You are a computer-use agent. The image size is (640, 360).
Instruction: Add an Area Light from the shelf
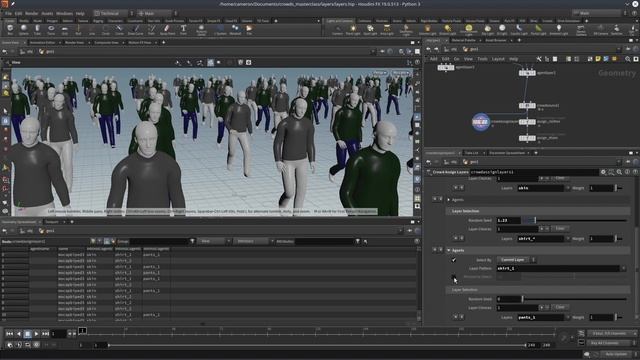click(387, 29)
